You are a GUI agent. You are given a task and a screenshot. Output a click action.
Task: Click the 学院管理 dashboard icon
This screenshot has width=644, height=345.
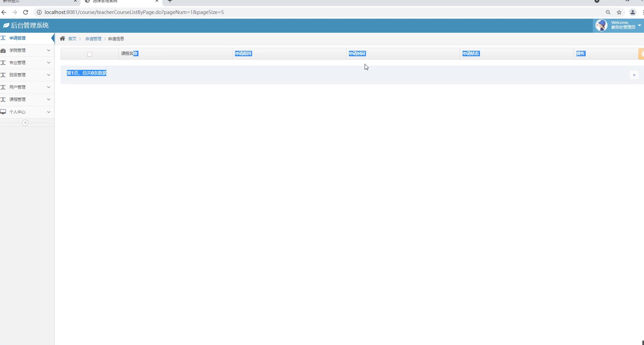3,50
